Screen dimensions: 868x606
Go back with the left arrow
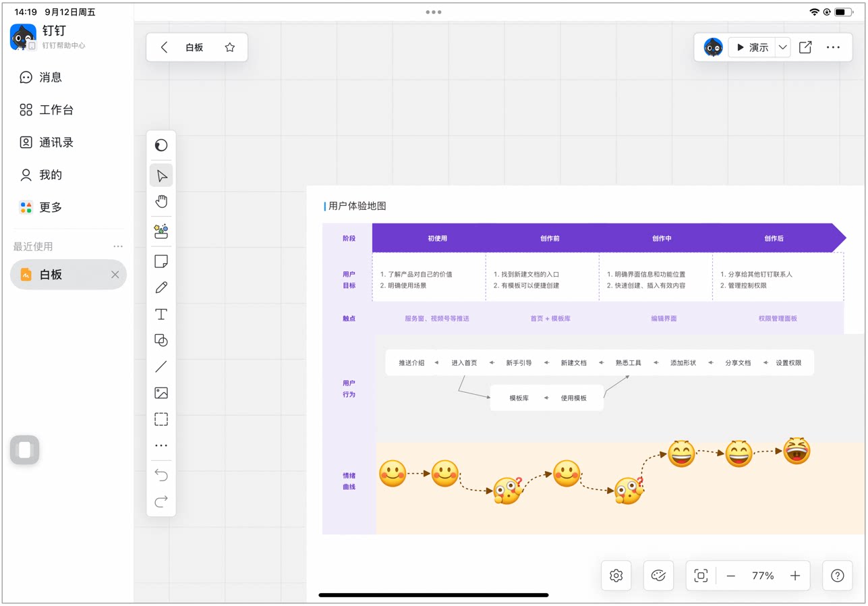tap(164, 47)
